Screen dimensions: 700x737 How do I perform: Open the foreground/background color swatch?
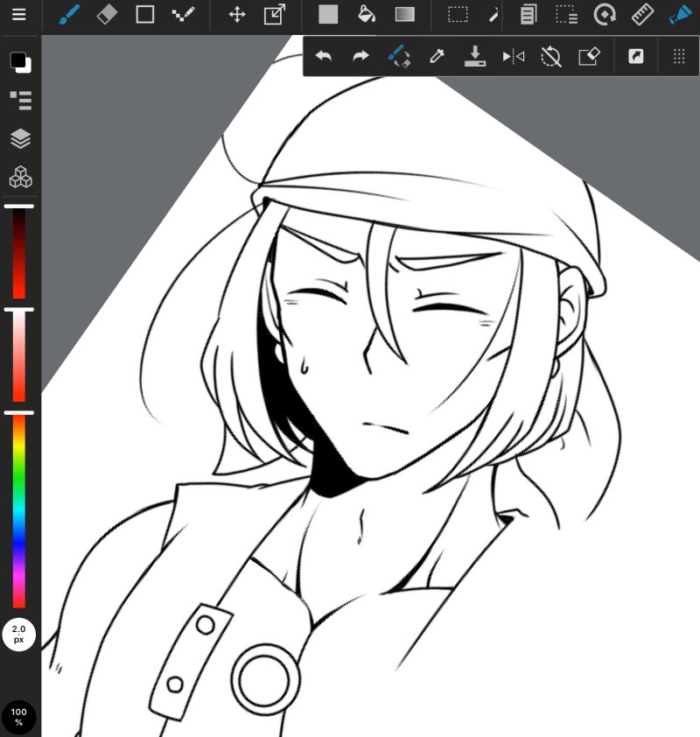click(x=21, y=62)
